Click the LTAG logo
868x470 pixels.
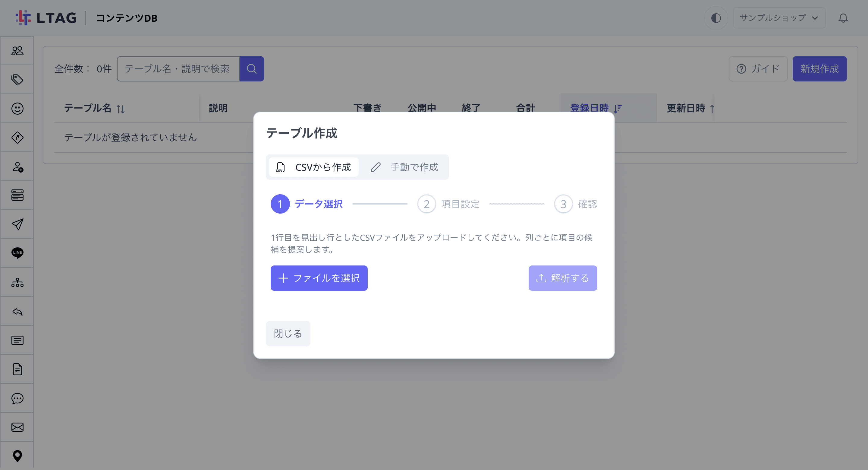46,18
